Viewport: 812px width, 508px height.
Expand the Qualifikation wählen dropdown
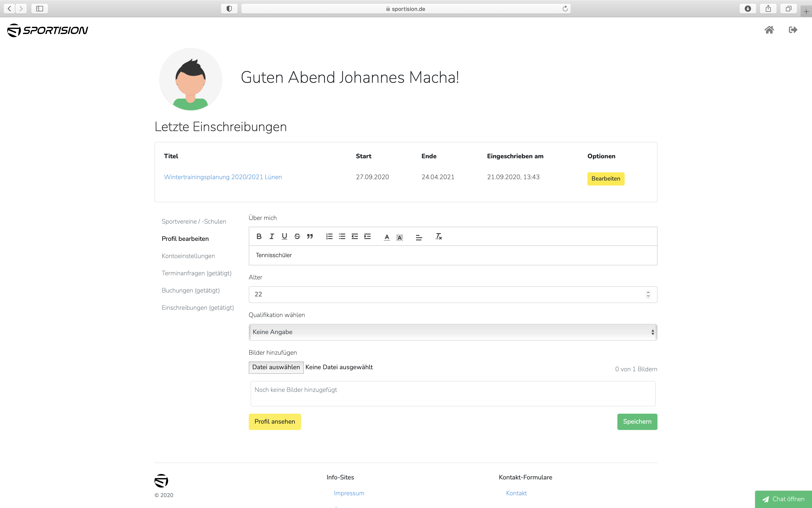pyautogui.click(x=453, y=332)
